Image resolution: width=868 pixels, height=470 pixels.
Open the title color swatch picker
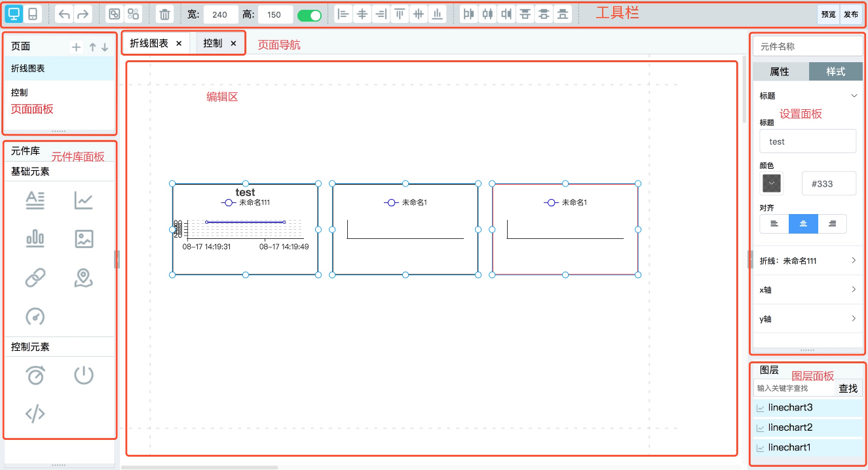[772, 183]
